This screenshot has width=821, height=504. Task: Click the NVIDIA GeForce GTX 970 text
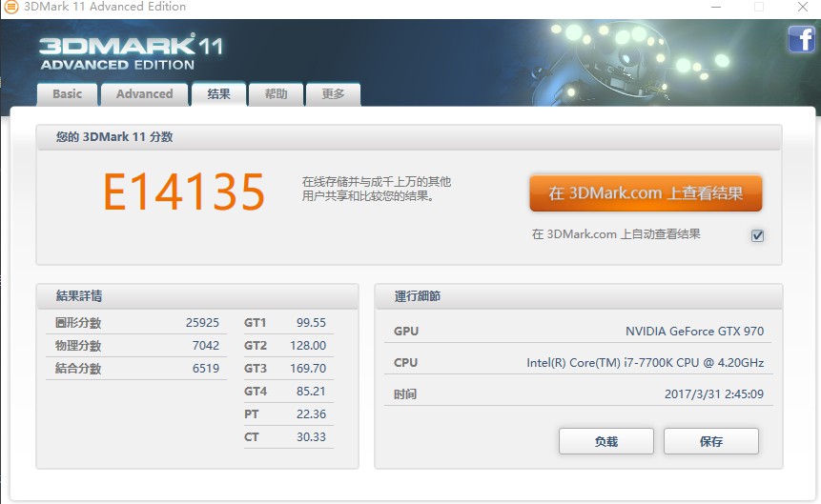pyautogui.click(x=694, y=332)
